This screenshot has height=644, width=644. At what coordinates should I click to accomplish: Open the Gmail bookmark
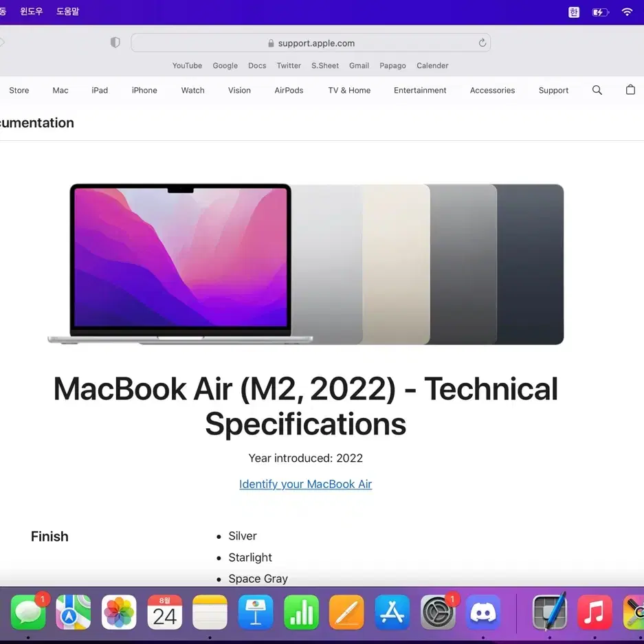pos(359,65)
